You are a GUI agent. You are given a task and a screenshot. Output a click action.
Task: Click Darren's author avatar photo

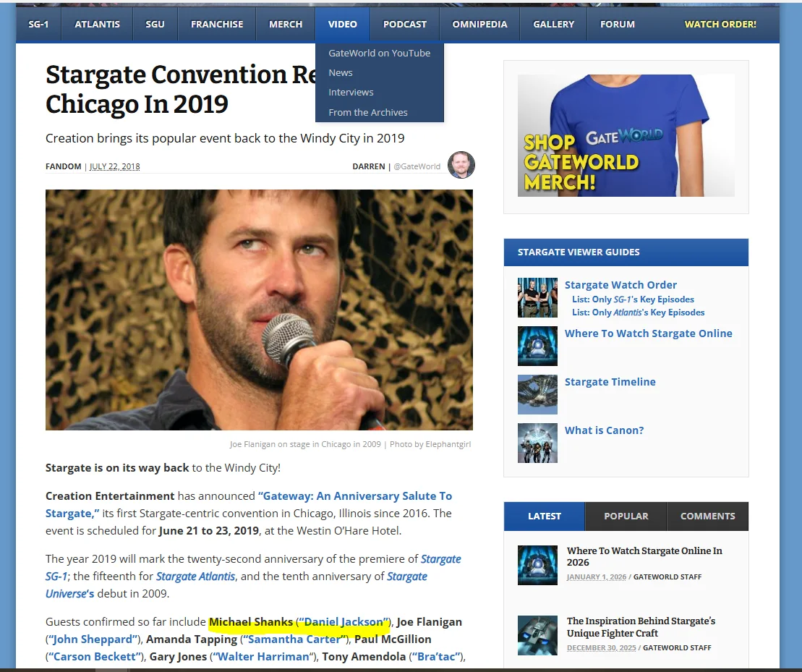[461, 165]
